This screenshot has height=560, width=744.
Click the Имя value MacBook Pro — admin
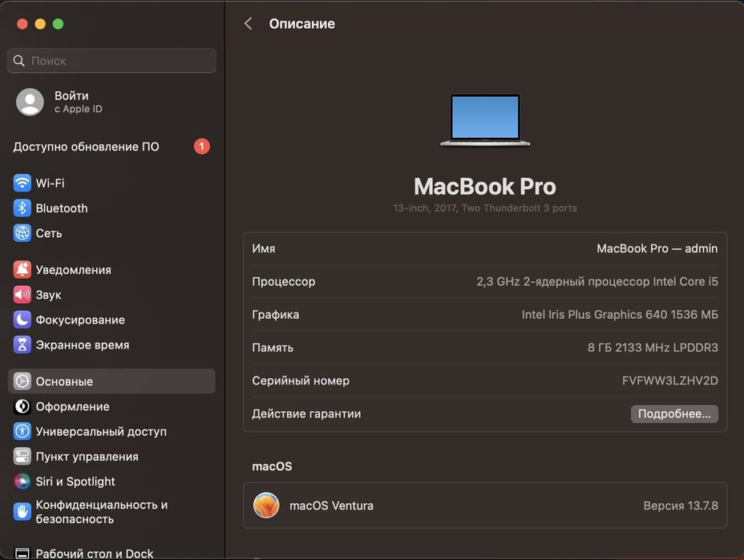pyautogui.click(x=657, y=248)
